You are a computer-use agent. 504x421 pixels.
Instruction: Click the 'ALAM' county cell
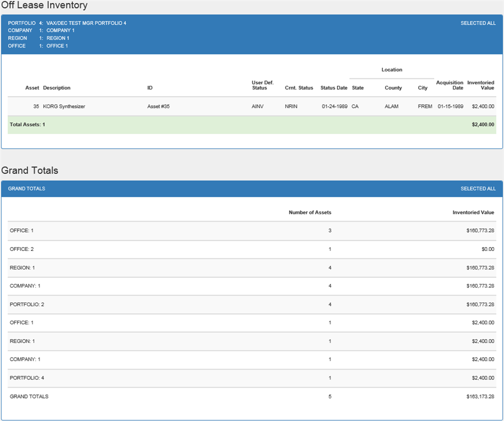point(391,107)
